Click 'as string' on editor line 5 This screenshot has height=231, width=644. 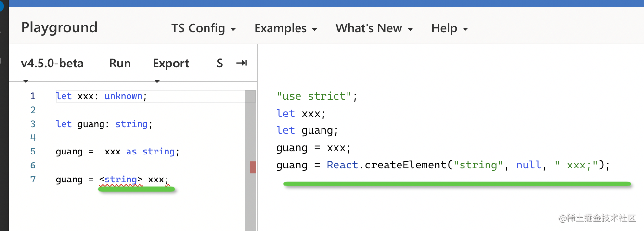click(x=150, y=152)
